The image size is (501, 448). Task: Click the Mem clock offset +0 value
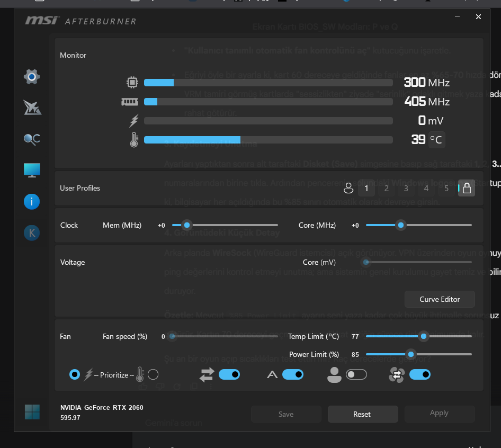click(162, 226)
